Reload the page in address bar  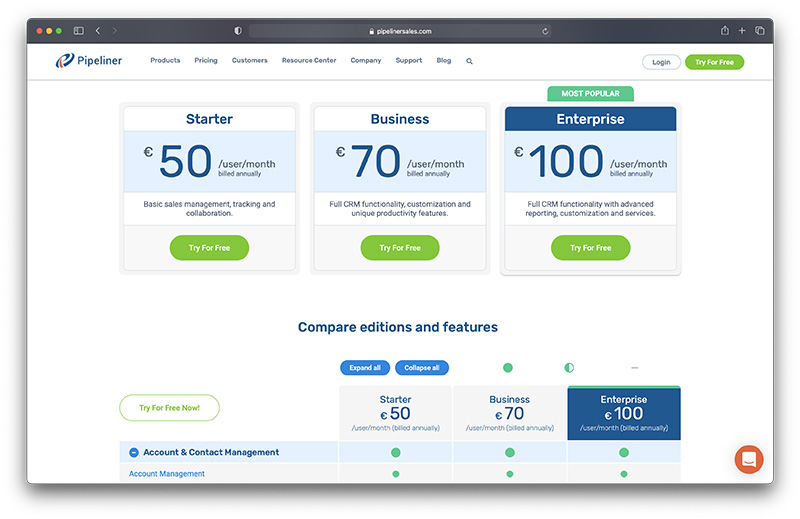point(545,31)
